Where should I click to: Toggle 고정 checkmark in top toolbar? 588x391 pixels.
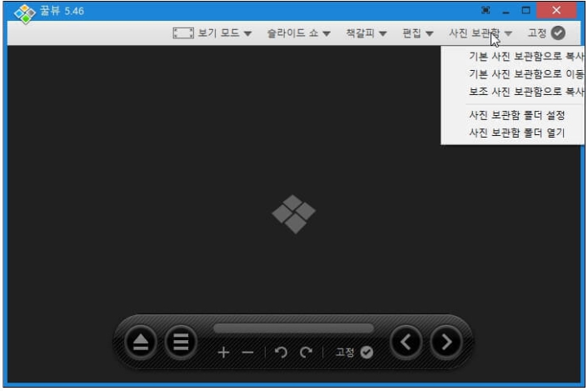tap(558, 33)
